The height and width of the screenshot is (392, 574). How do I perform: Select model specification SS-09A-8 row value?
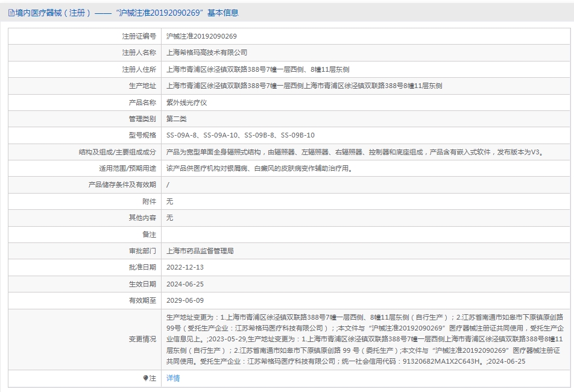tap(240, 135)
